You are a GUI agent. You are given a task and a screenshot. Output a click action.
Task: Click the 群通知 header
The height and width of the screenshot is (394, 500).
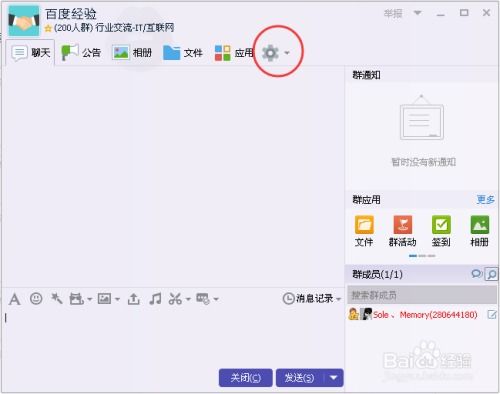[366, 75]
